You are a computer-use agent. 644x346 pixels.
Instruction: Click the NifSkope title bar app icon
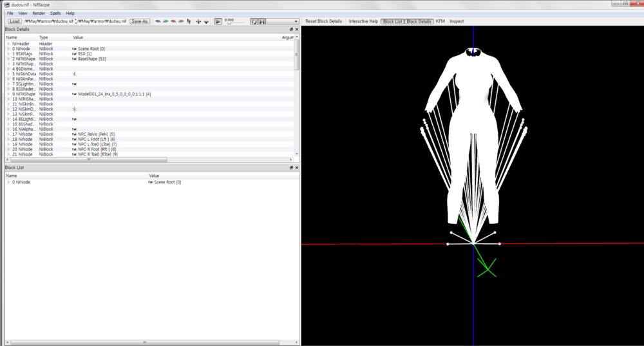click(x=7, y=5)
